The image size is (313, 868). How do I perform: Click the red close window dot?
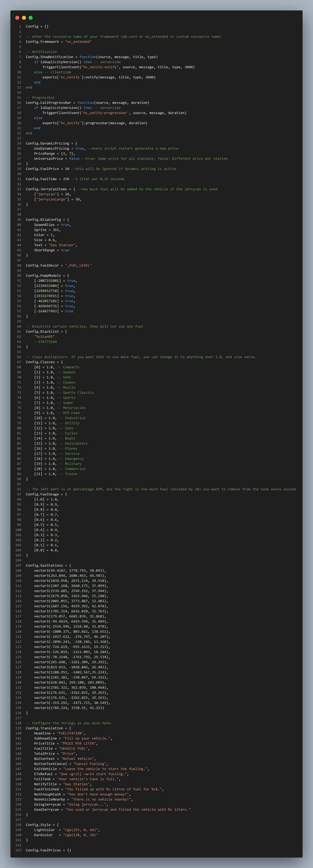[17, 18]
